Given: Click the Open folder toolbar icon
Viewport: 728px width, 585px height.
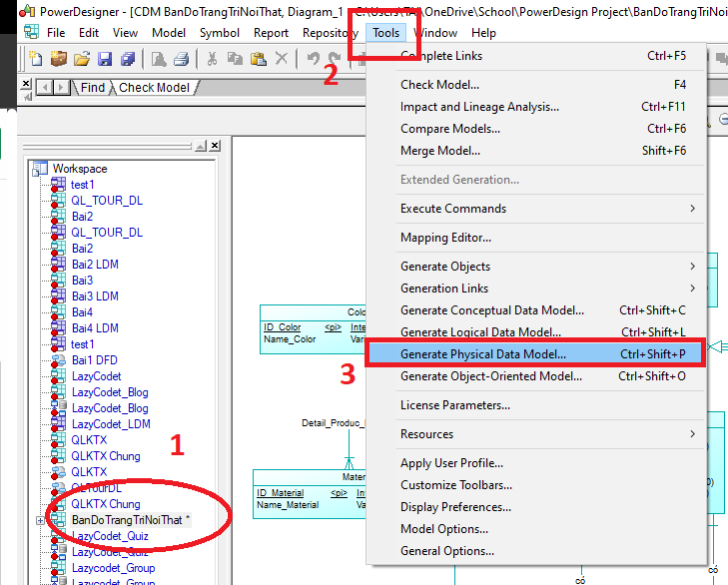Looking at the screenshot, I should [82, 59].
